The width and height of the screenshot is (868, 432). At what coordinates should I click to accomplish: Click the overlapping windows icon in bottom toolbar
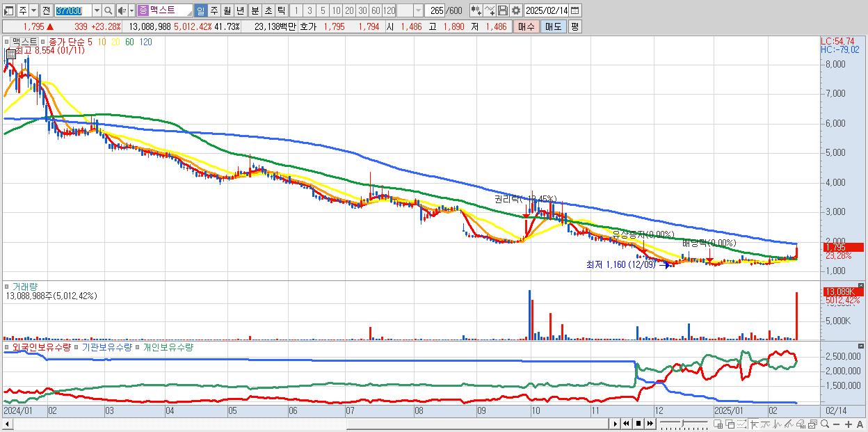(730, 424)
